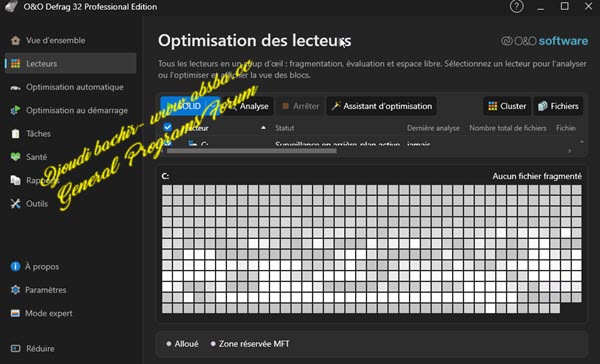Open the O&O software logo link

point(545,41)
